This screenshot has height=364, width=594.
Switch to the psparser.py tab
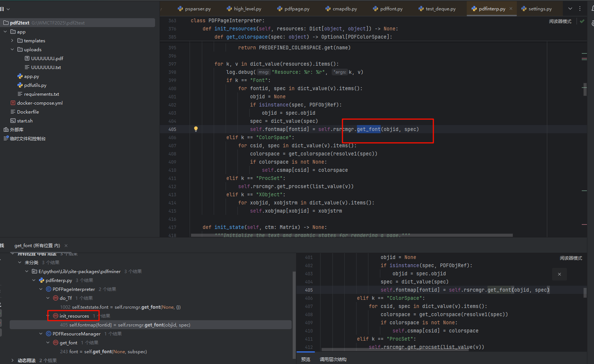(x=194, y=9)
